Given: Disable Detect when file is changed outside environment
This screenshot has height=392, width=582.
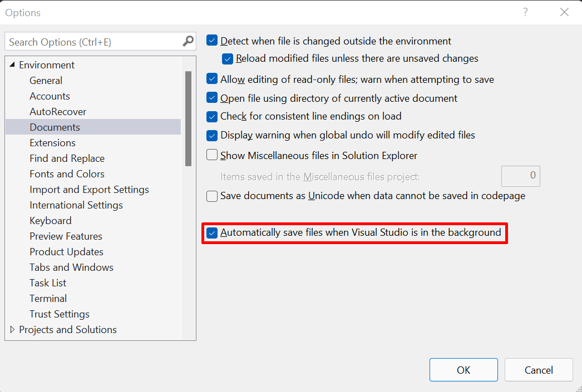Looking at the screenshot, I should tap(212, 40).
